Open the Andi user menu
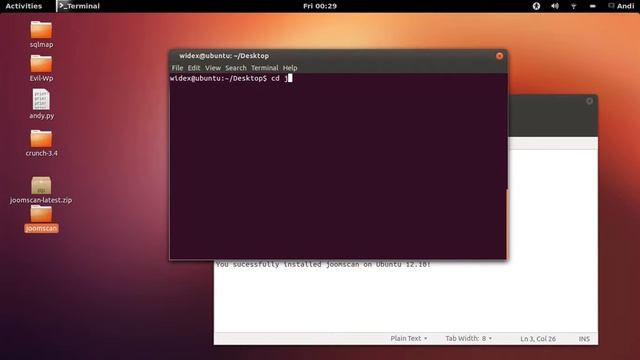The width and height of the screenshot is (640, 360). (621, 6)
